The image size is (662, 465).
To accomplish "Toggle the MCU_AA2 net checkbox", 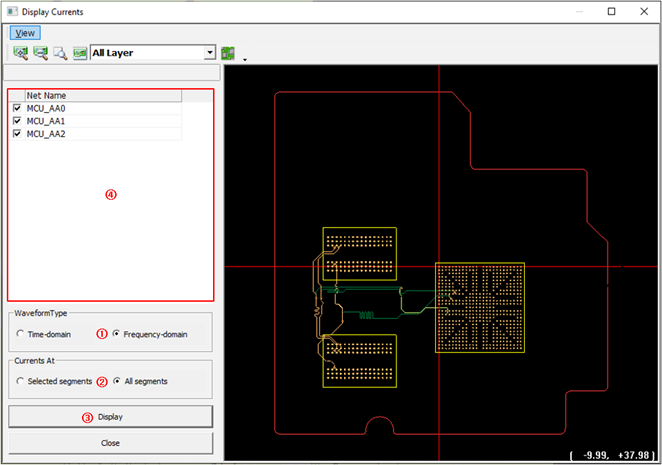I will pos(16,133).
